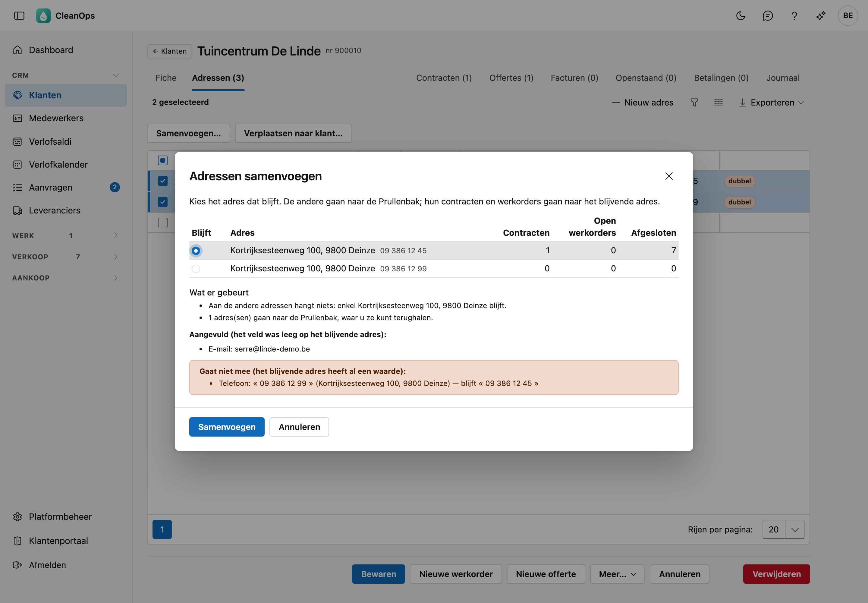The height and width of the screenshot is (603, 868).
Task: Select the radio for phone 09 386 12 45
Action: 196,251
